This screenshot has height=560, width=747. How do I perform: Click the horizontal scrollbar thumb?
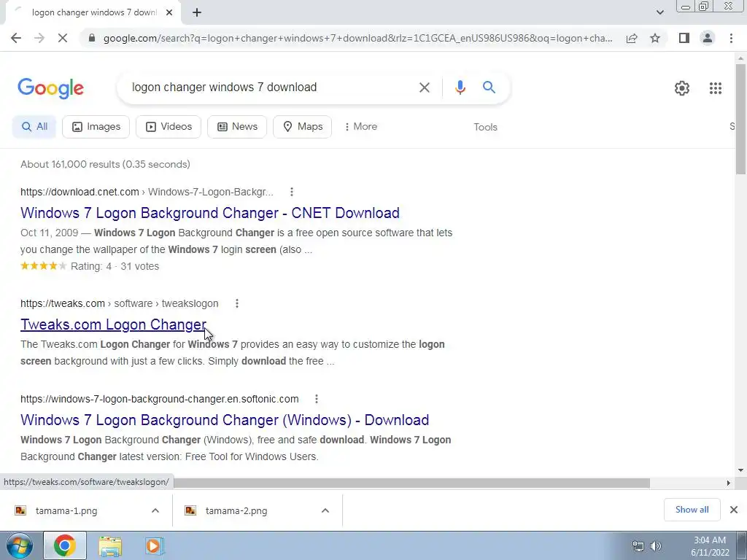click(412, 483)
